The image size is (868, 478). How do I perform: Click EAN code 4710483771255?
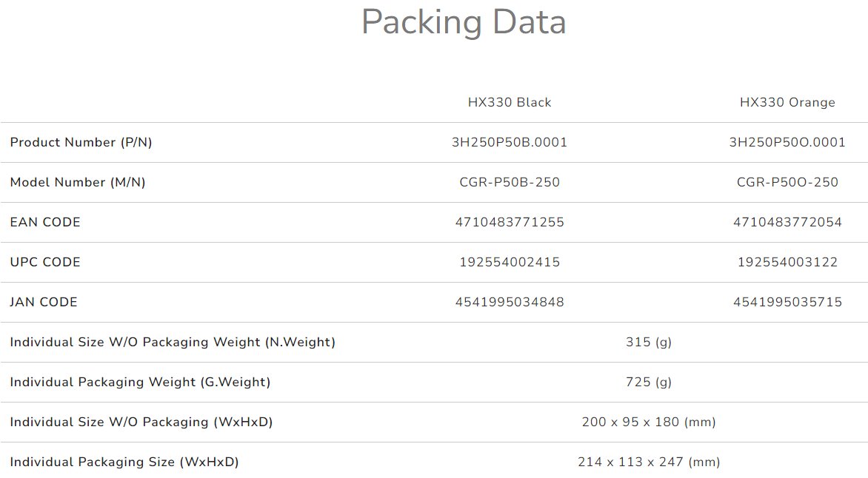point(510,223)
